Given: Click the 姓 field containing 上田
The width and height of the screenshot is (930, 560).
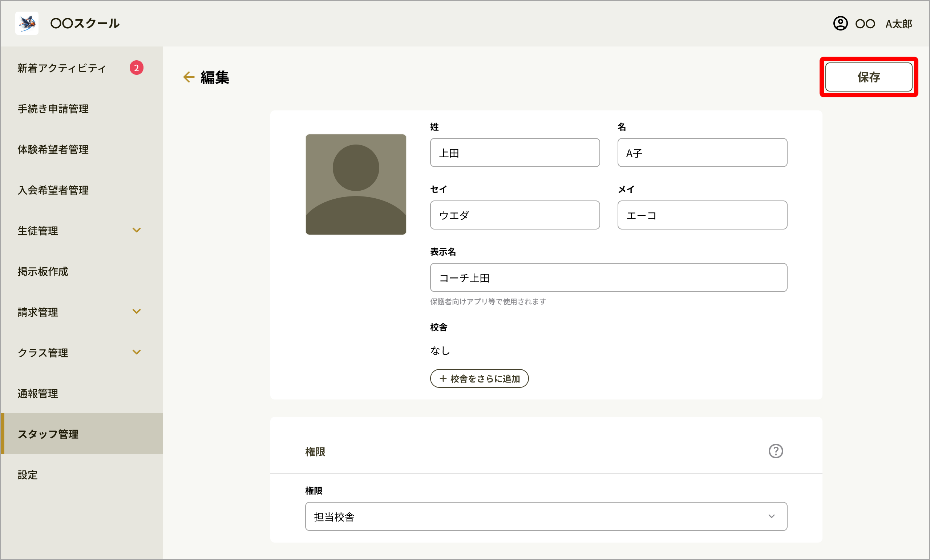Looking at the screenshot, I should click(515, 153).
